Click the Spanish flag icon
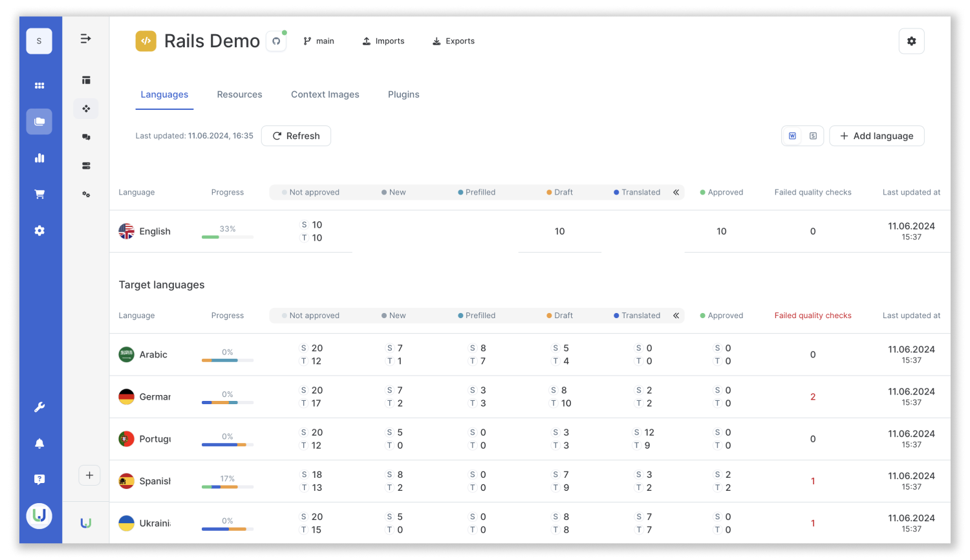Screen dimensions: 970x560 (x=127, y=481)
